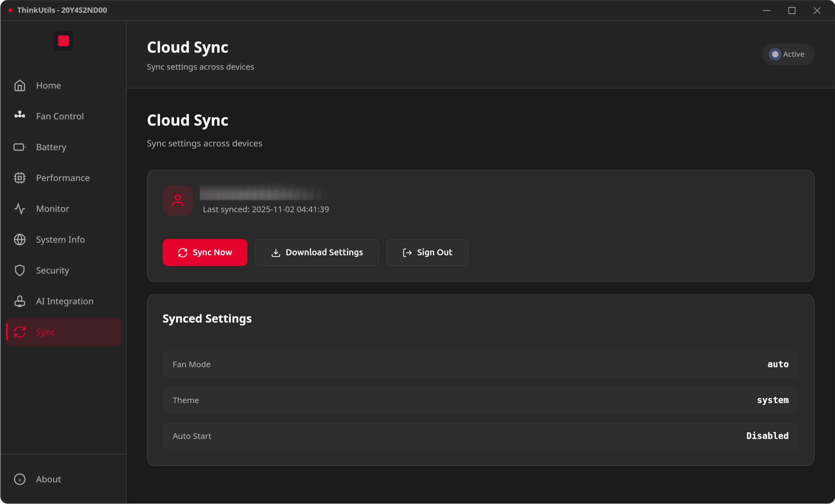This screenshot has height=504, width=835.
Task: Click the Theme system value
Action: 773,400
